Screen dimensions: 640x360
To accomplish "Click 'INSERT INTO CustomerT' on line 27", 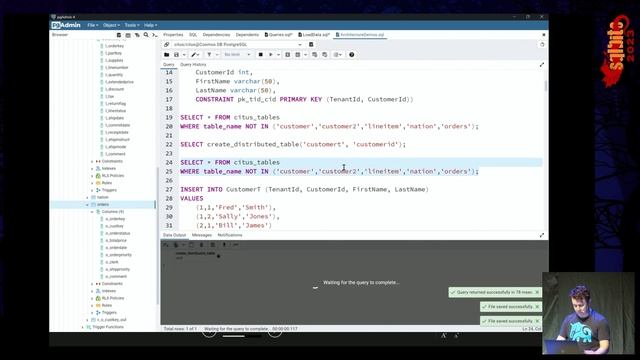I will pos(220,189).
